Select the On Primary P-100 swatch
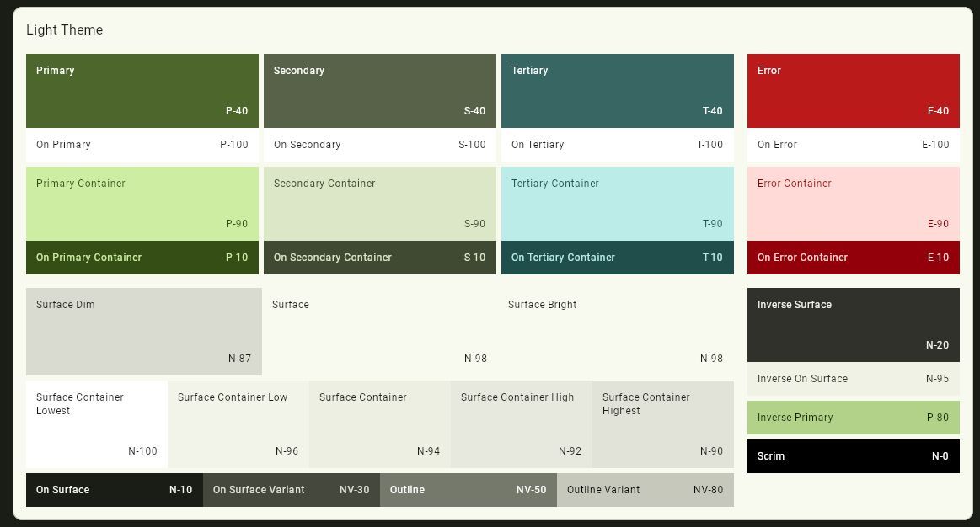This screenshot has width=980, height=527. pos(142,145)
